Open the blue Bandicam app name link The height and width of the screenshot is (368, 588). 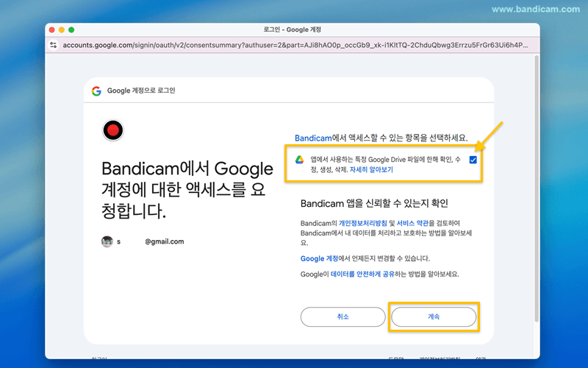[x=313, y=138]
